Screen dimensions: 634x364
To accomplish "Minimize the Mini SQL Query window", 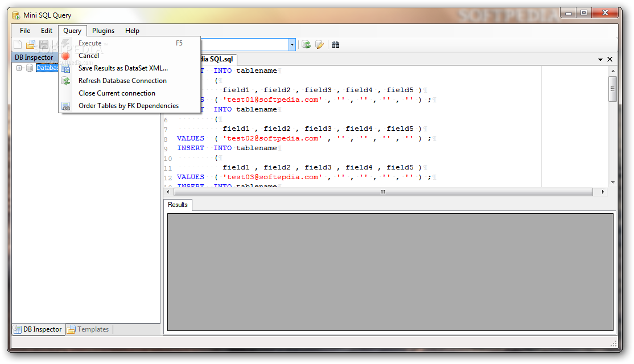I will 569,13.
